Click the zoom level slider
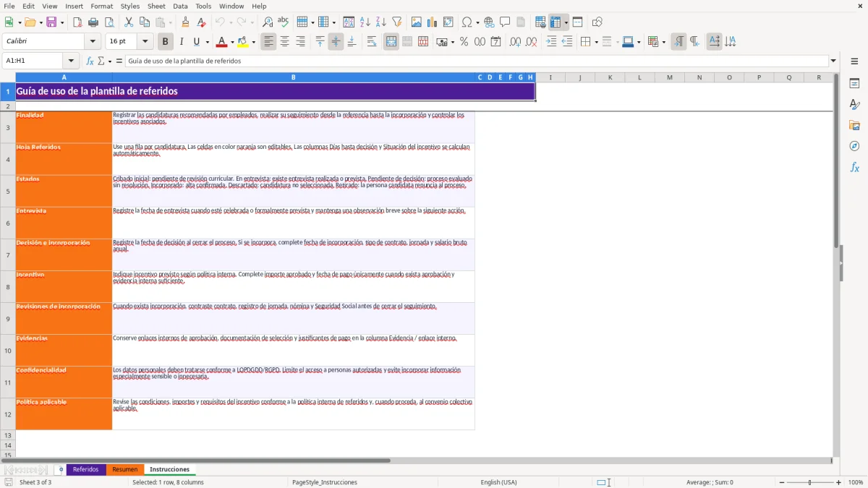The height and width of the screenshot is (488, 868). 809,482
